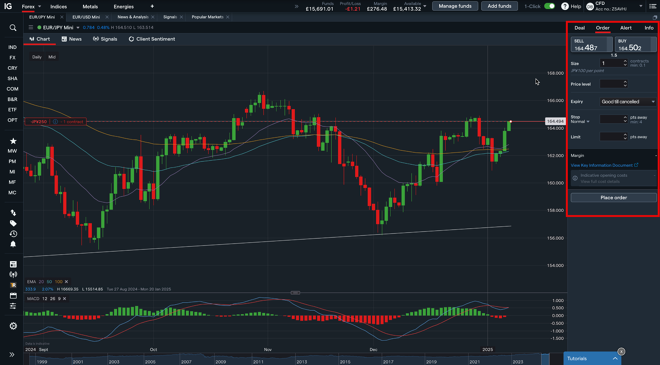Image resolution: width=660 pixels, height=365 pixels.
Task: Close the Signals top tab
Action: click(181, 17)
